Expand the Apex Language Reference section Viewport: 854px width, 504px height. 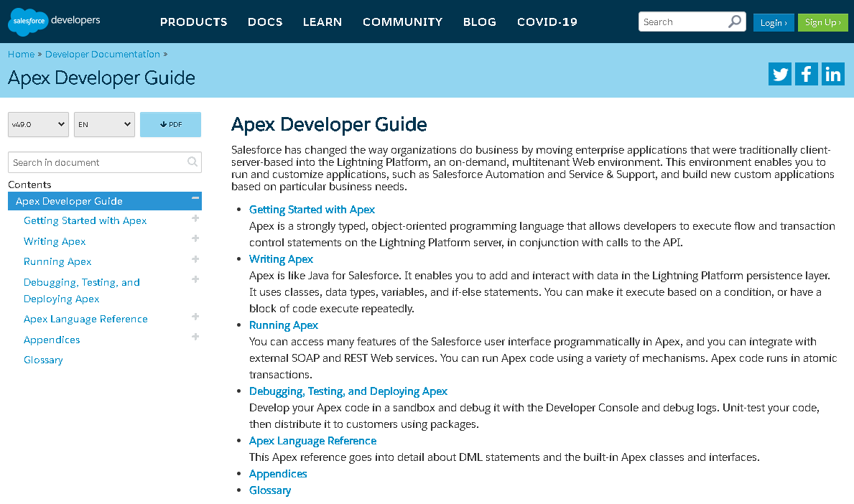coord(195,316)
